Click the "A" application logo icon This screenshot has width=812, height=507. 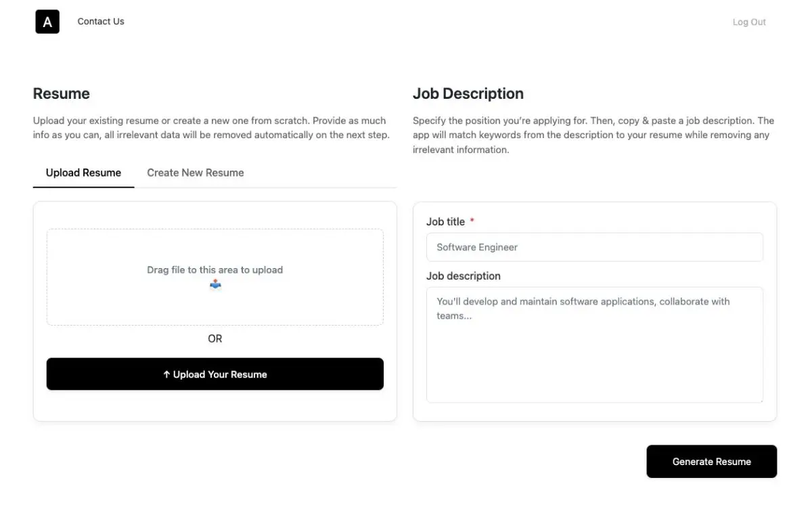coord(47,21)
